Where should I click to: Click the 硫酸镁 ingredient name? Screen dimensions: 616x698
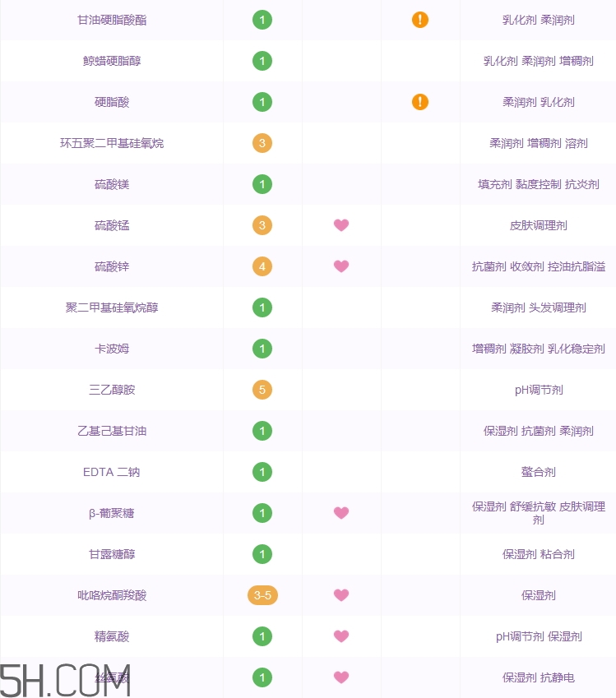coord(112,184)
